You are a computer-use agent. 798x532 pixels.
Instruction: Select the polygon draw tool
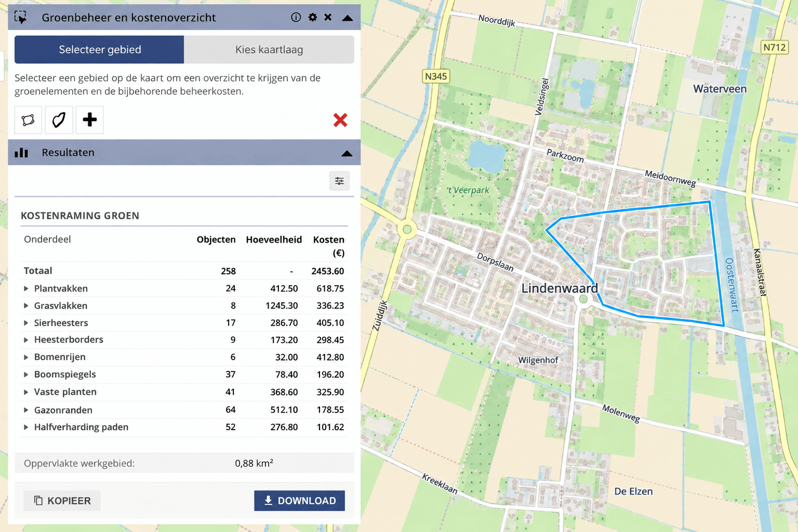28,120
